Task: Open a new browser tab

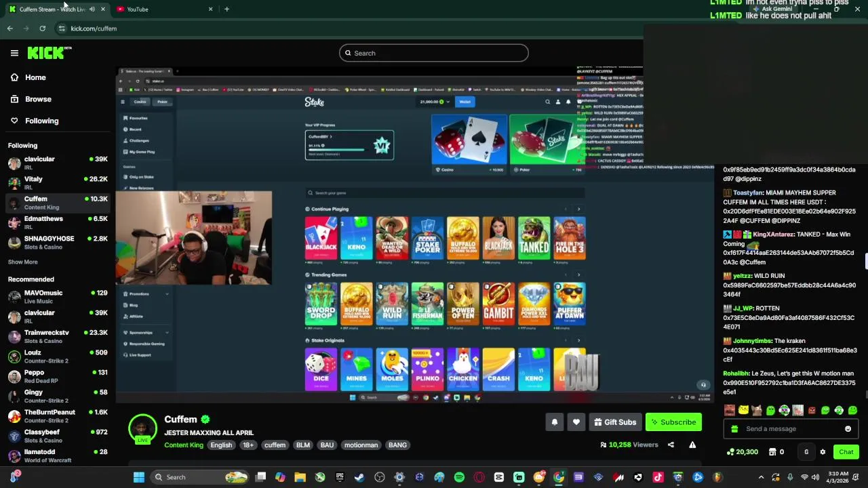Action: pos(226,9)
